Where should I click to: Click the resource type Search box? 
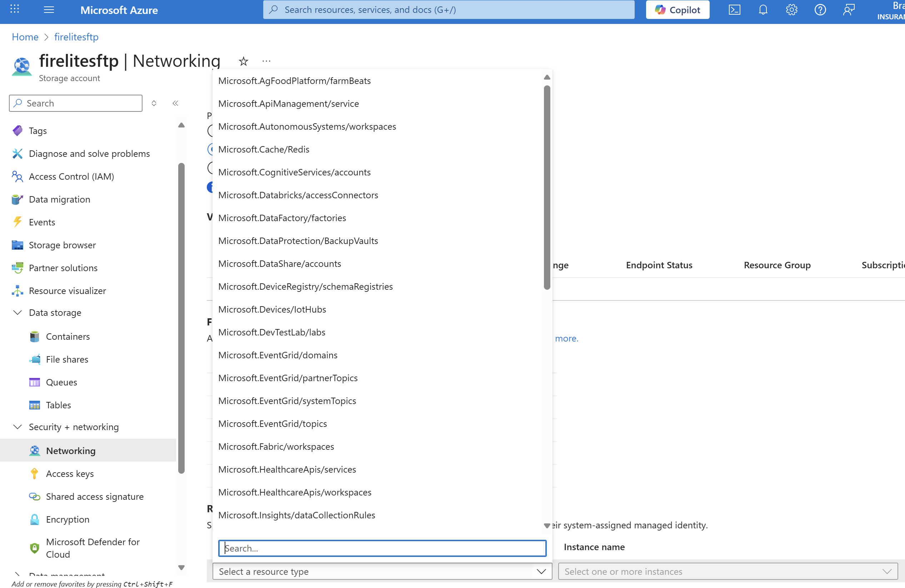coord(381,548)
